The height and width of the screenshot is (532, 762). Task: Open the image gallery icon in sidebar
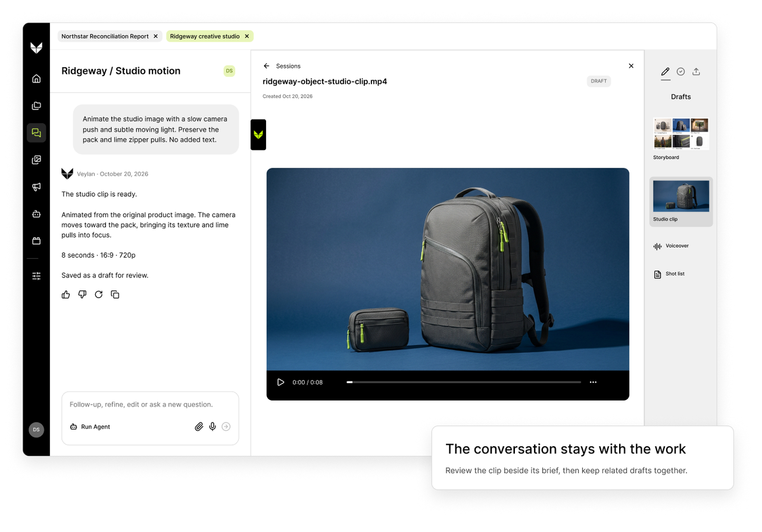coord(36,160)
